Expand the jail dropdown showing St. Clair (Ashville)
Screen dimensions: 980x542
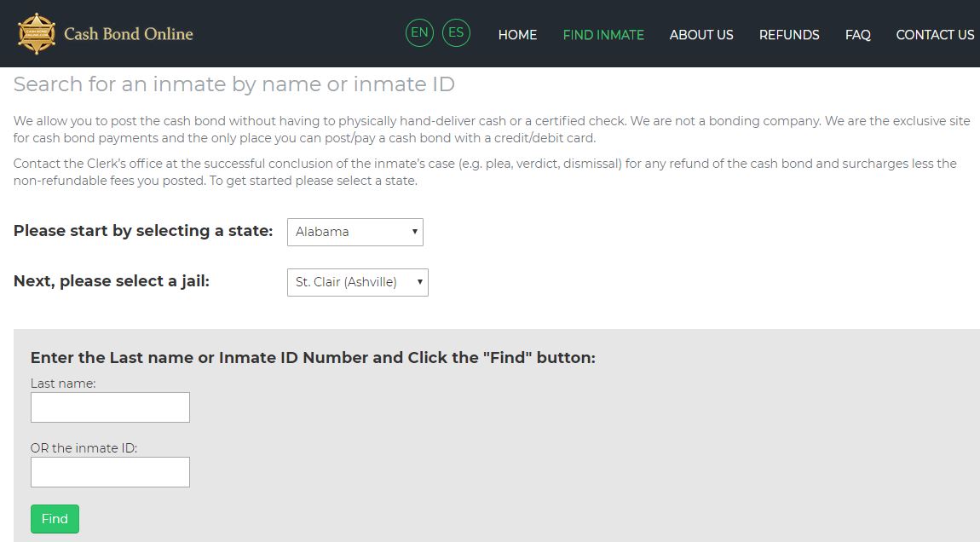tap(358, 283)
